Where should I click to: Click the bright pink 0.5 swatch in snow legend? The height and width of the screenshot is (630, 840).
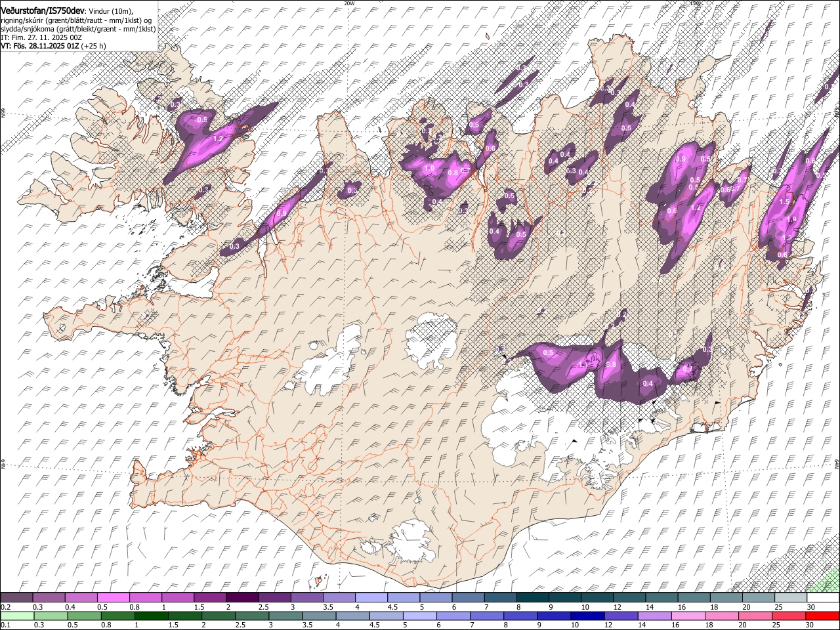click(x=114, y=598)
